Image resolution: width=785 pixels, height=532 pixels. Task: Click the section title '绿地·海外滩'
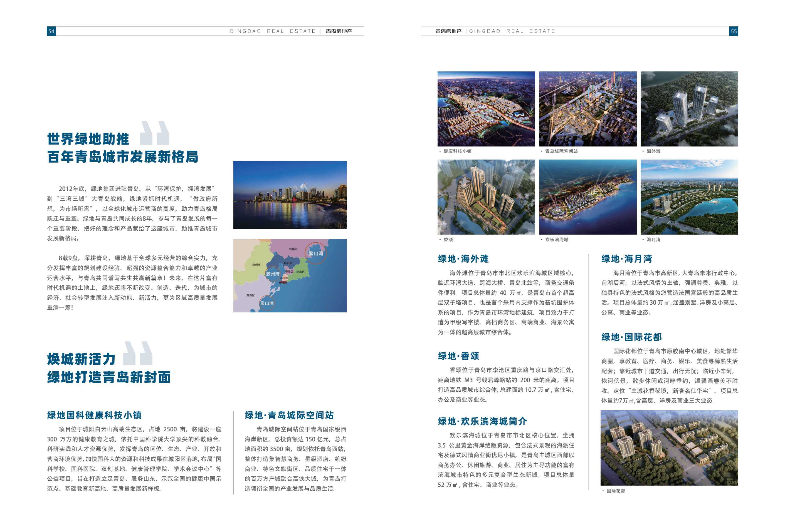463,259
